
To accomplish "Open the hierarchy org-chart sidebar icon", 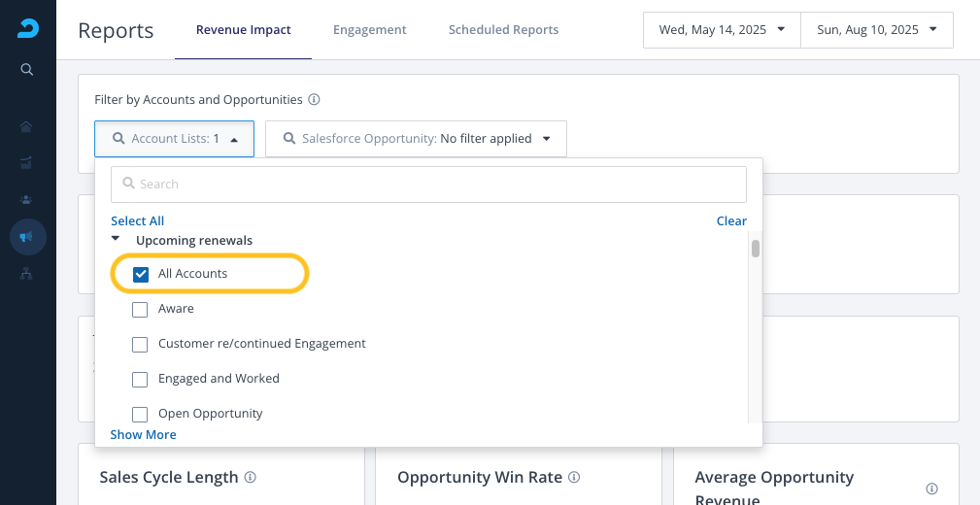I will [x=27, y=274].
